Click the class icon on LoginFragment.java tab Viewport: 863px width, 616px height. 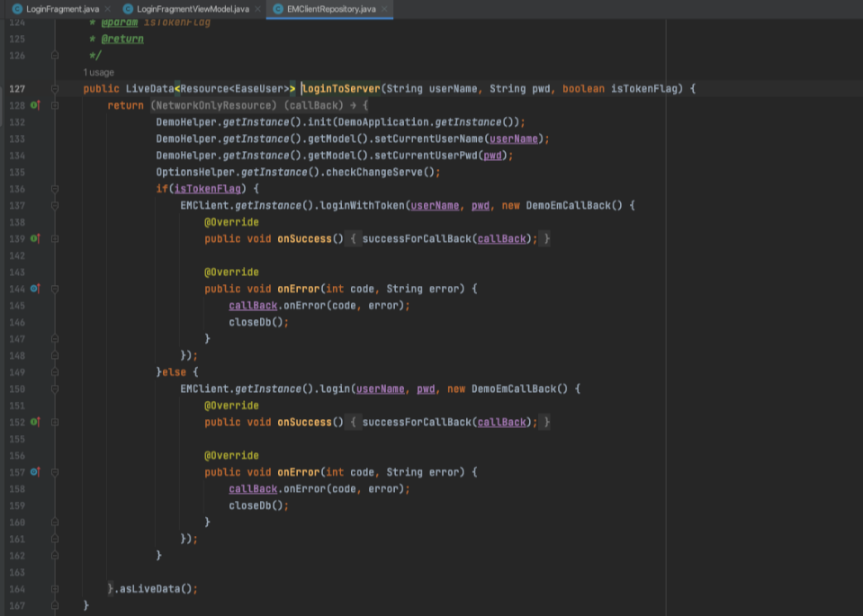coord(17,9)
